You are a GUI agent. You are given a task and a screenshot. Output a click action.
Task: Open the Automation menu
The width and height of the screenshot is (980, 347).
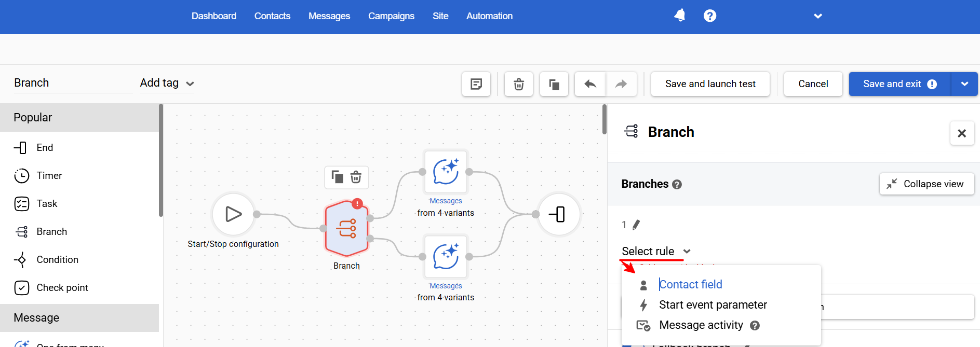pos(489,16)
